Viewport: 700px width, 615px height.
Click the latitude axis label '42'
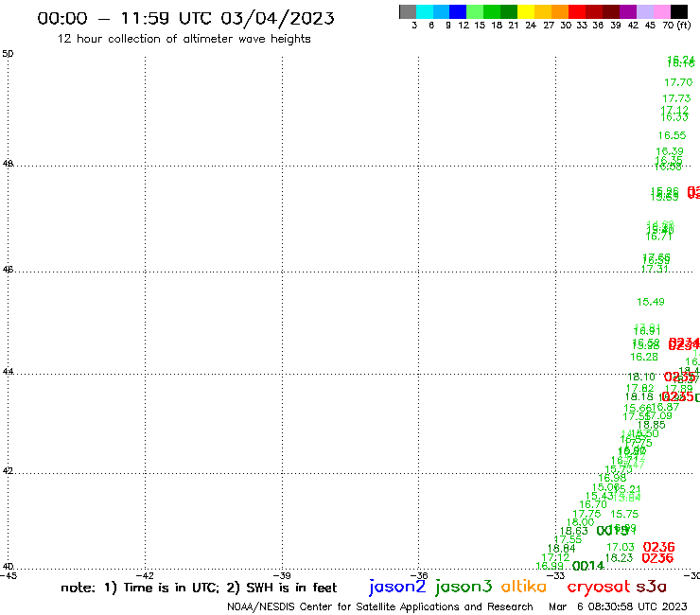[x=8, y=471]
